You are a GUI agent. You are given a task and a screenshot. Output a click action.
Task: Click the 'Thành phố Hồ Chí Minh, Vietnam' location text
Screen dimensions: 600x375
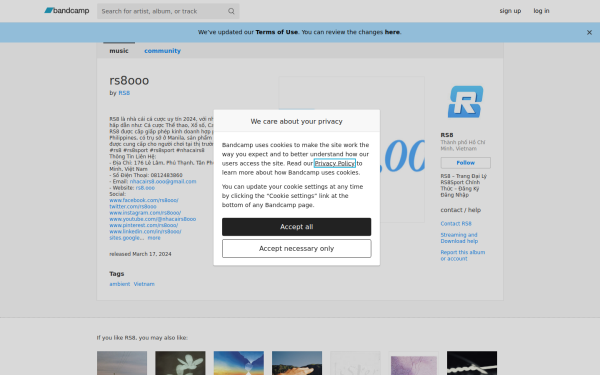[463, 145]
